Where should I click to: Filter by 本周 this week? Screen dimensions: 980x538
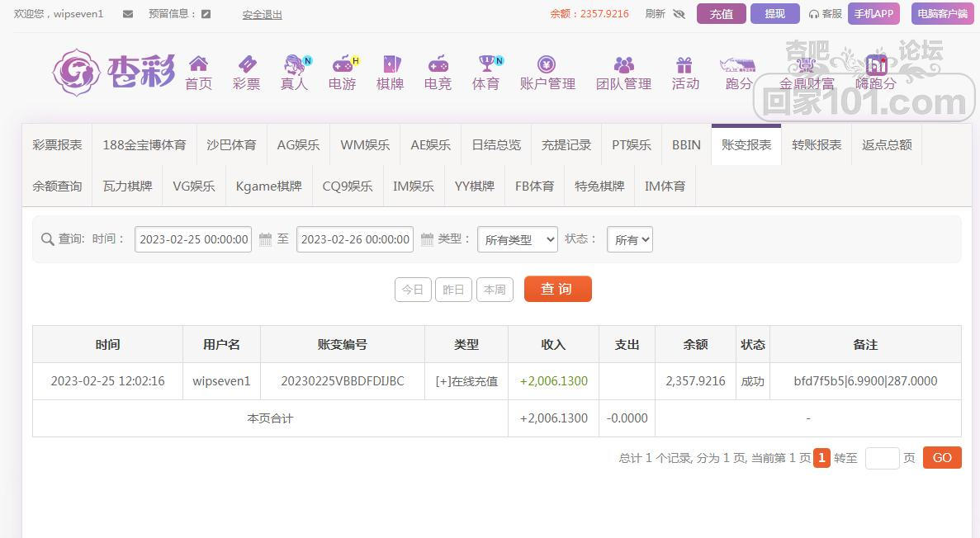495,290
